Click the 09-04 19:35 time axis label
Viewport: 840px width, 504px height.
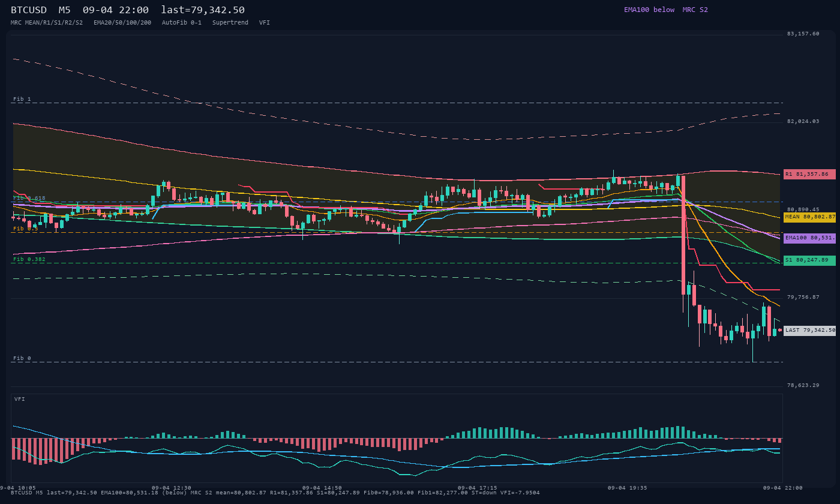tap(628, 488)
